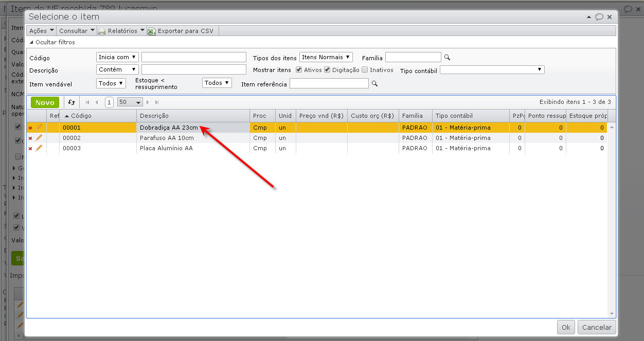The width and height of the screenshot is (644, 341).
Task: Click the printer icon beside Relatórios
Action: coord(102,31)
